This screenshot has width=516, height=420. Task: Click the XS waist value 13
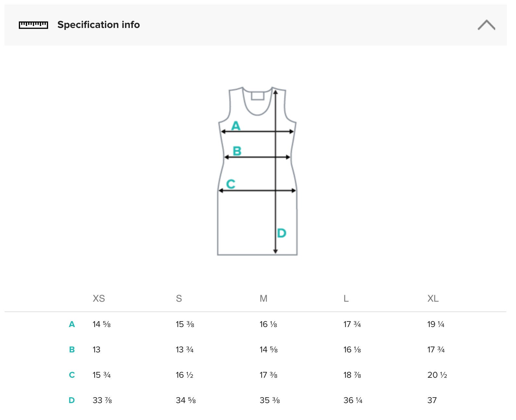click(97, 349)
